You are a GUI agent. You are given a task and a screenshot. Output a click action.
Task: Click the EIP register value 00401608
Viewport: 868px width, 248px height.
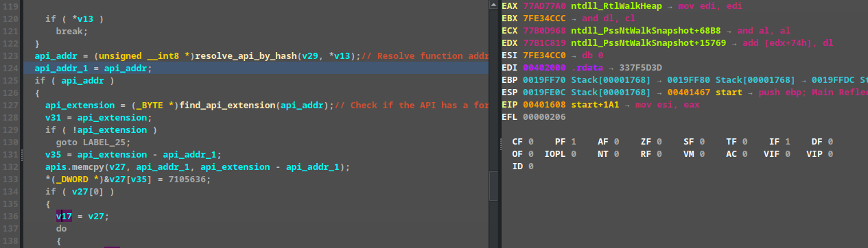(x=544, y=104)
